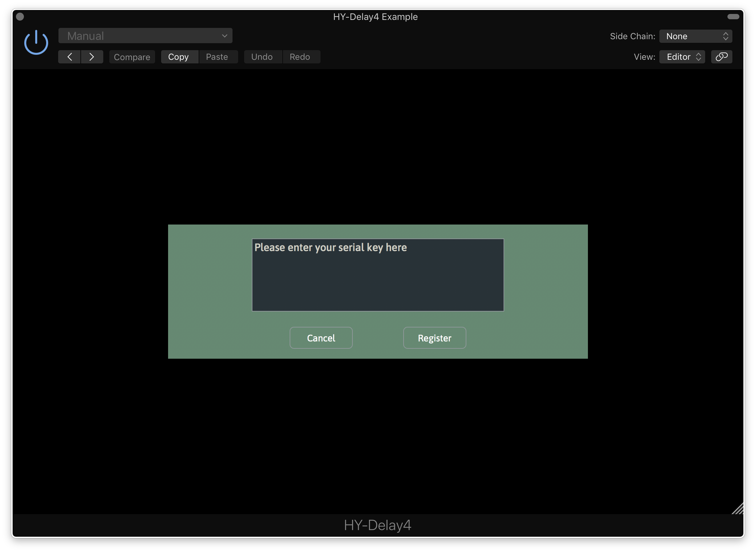Go to next preset with right arrow
This screenshot has width=756, height=552.
[92, 57]
